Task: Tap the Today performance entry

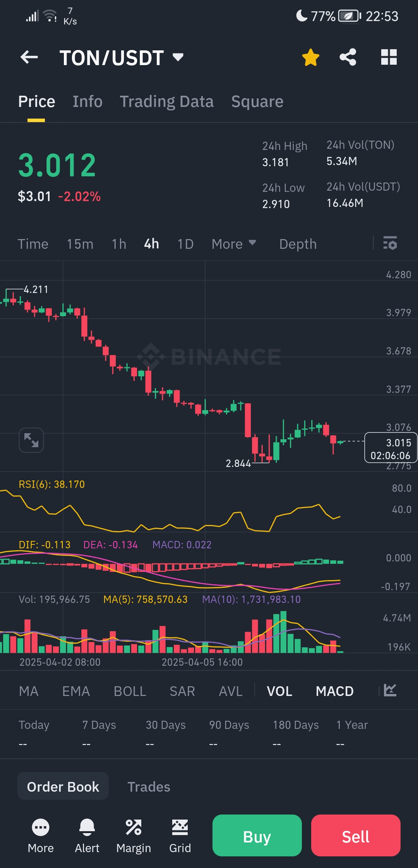Action: (34, 734)
